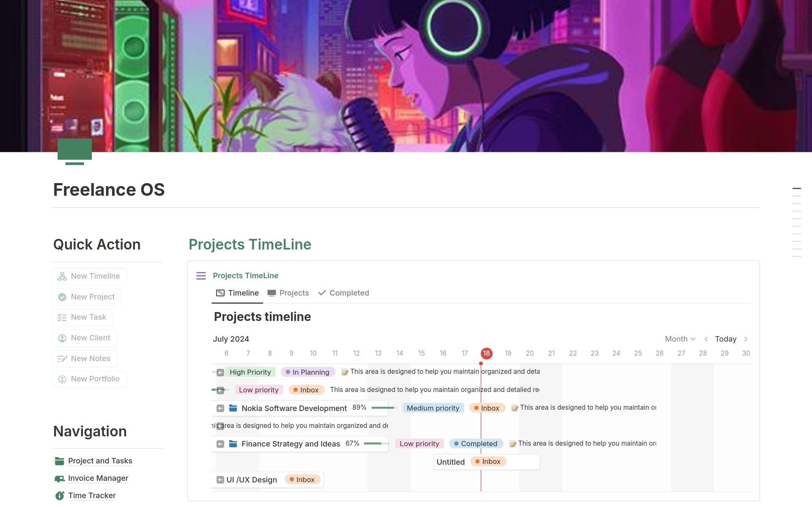The height and width of the screenshot is (507, 812).
Task: Click the back arrow icon beside UI /UX Design
Action: [220, 480]
